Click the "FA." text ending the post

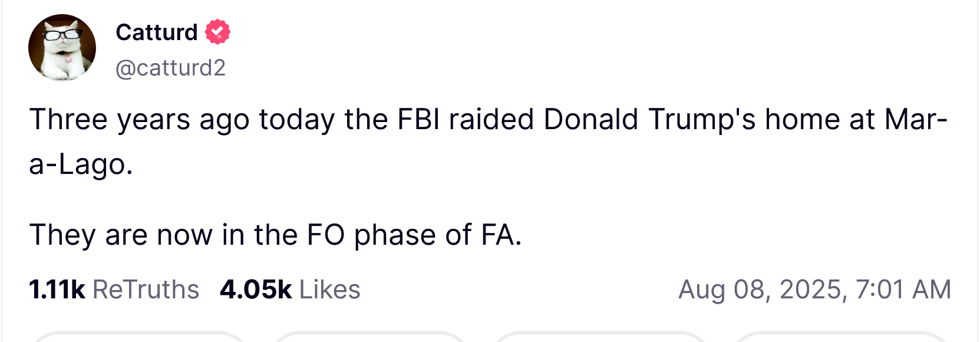(x=501, y=235)
